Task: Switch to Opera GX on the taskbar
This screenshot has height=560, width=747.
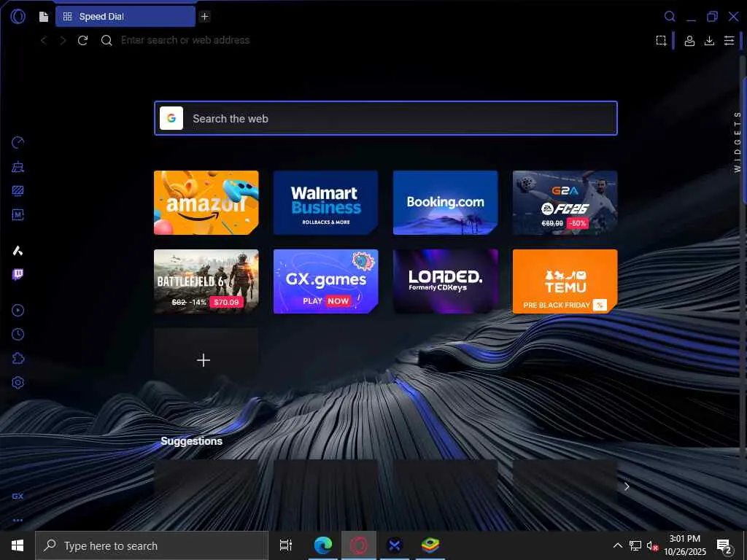Action: click(359, 545)
